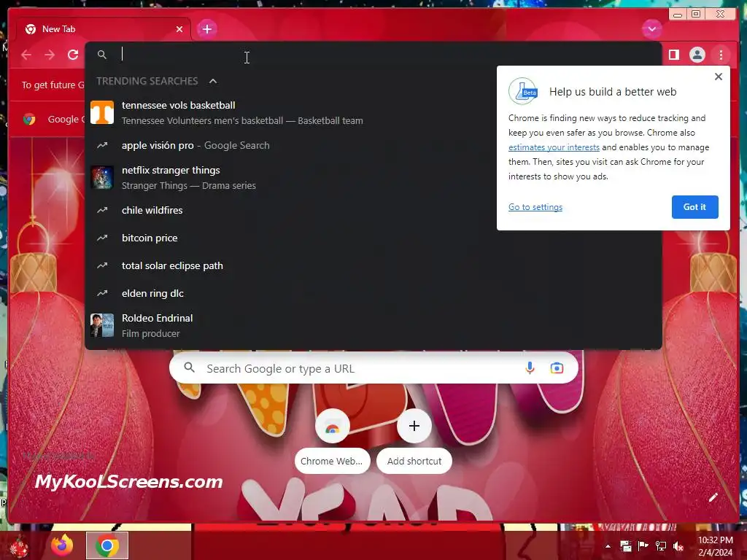Click the browser back arrow
The image size is (747, 560).
pyautogui.click(x=26, y=55)
